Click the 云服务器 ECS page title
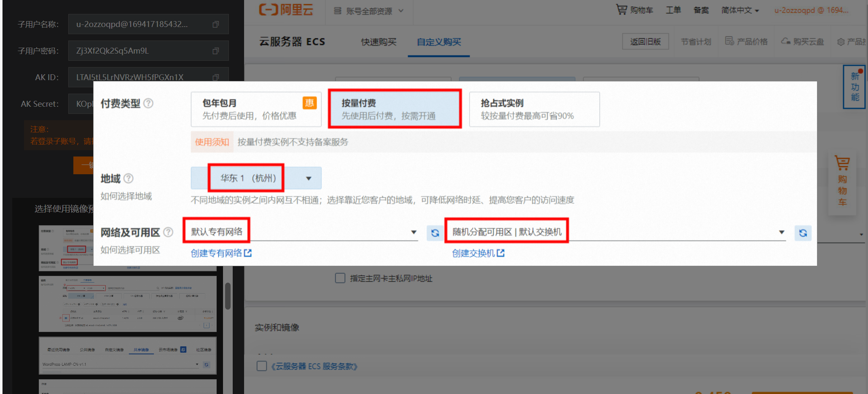 (292, 42)
